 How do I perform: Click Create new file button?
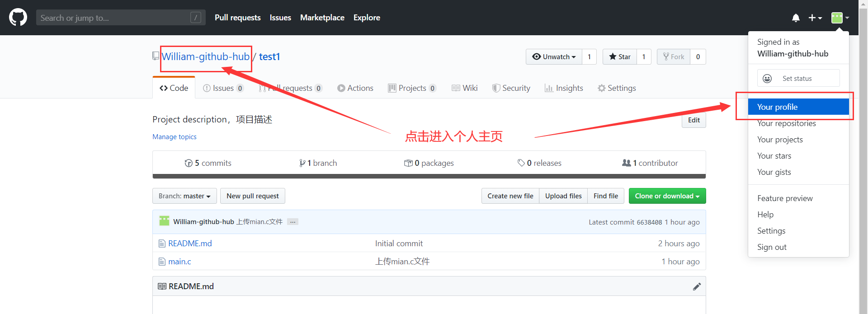coord(510,196)
